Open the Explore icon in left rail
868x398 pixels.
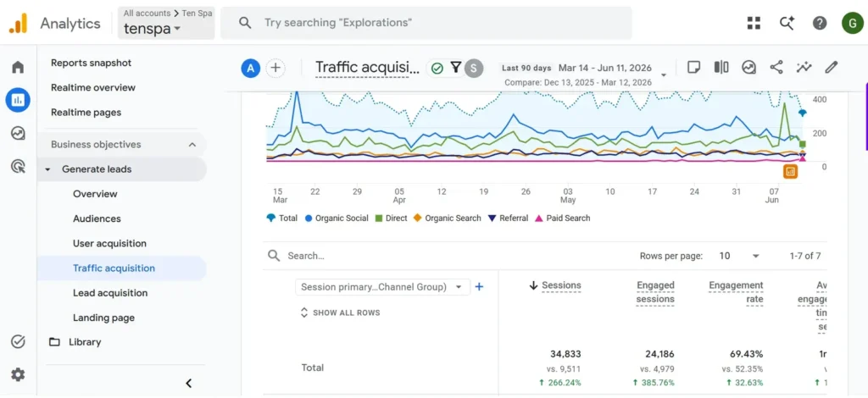[x=18, y=133]
